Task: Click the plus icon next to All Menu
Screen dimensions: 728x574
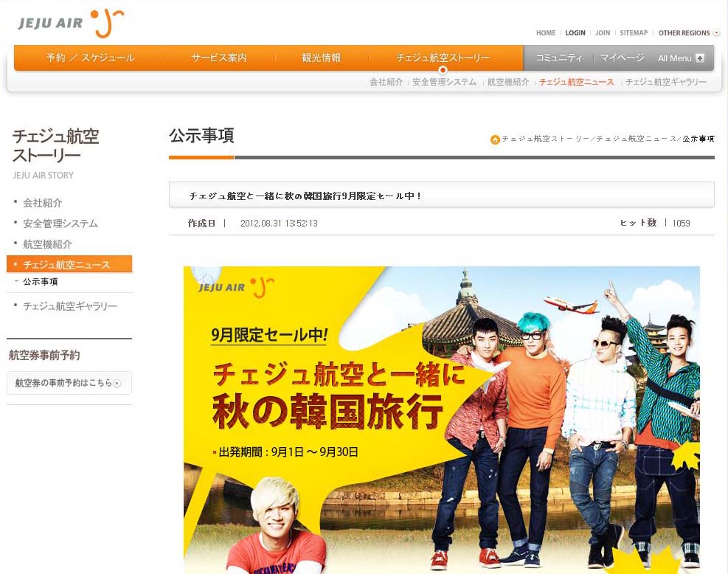Action: (700, 58)
